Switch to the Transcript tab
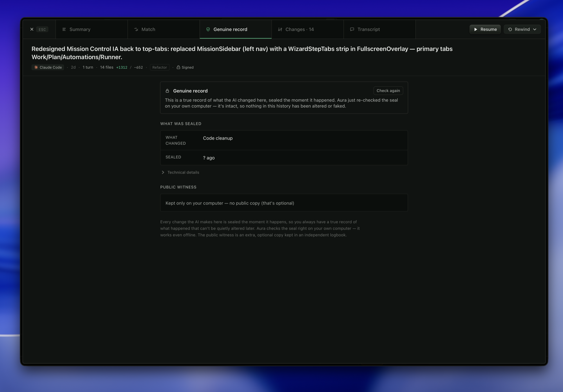 click(x=380, y=29)
